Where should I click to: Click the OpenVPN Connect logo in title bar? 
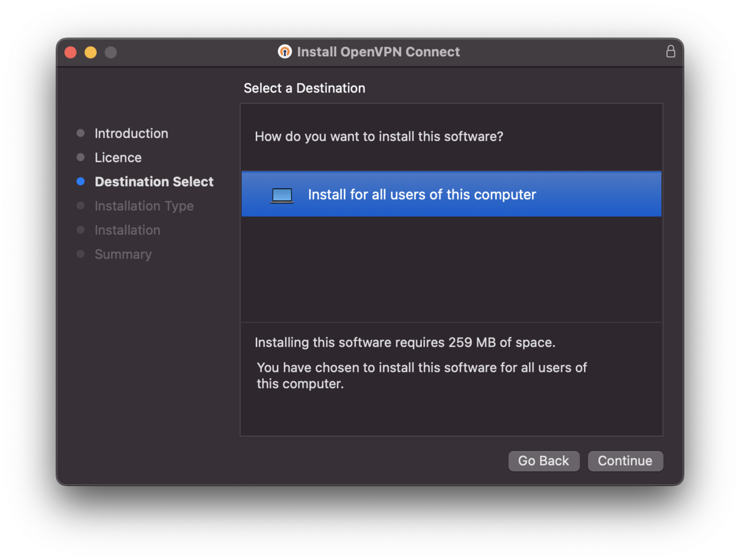[284, 52]
